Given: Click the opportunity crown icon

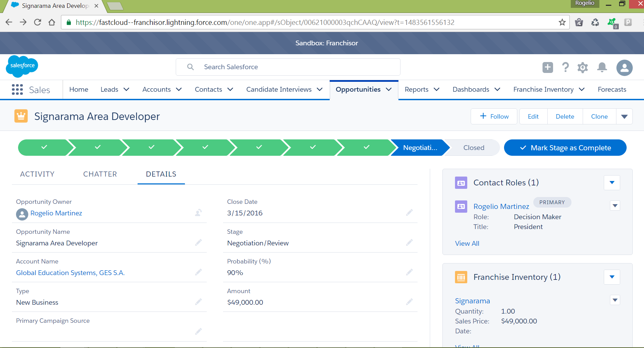Looking at the screenshot, I should click(21, 116).
